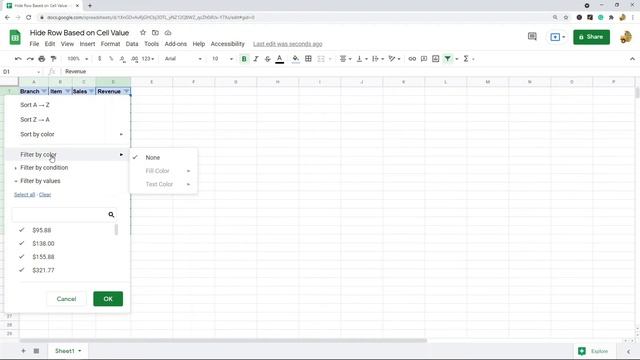Click the Insert chart icon
Viewport: 640px width, 360px height.
[x=436, y=59]
